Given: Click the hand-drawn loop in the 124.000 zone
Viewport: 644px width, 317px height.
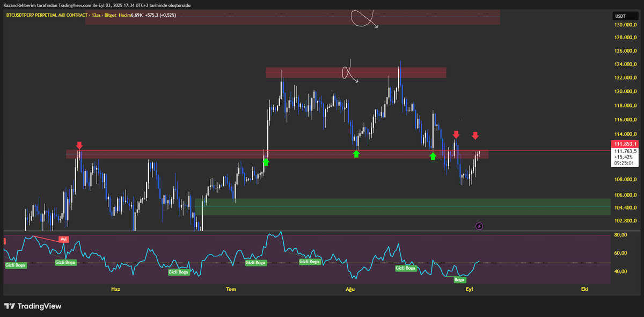Looking at the screenshot, I should click(x=349, y=72).
